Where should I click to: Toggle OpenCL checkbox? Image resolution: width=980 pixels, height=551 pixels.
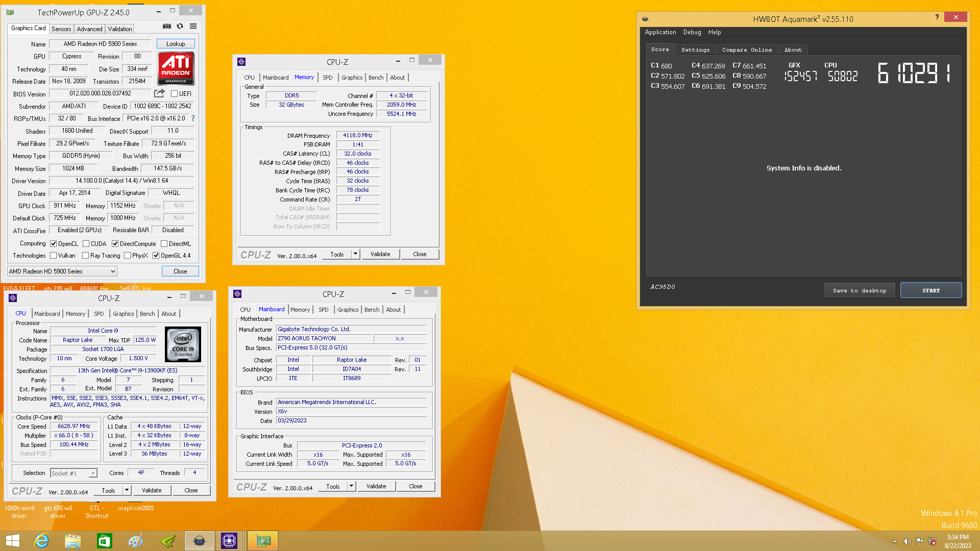[53, 244]
